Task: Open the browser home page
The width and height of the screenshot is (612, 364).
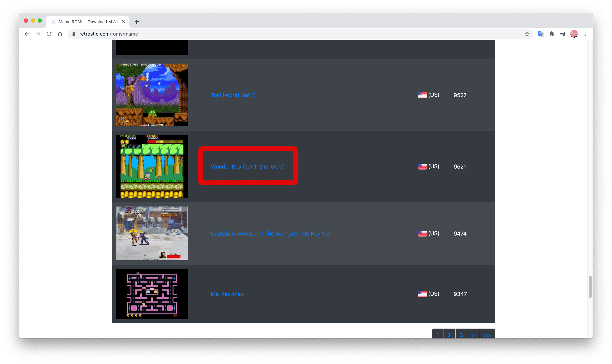Action: coord(60,34)
